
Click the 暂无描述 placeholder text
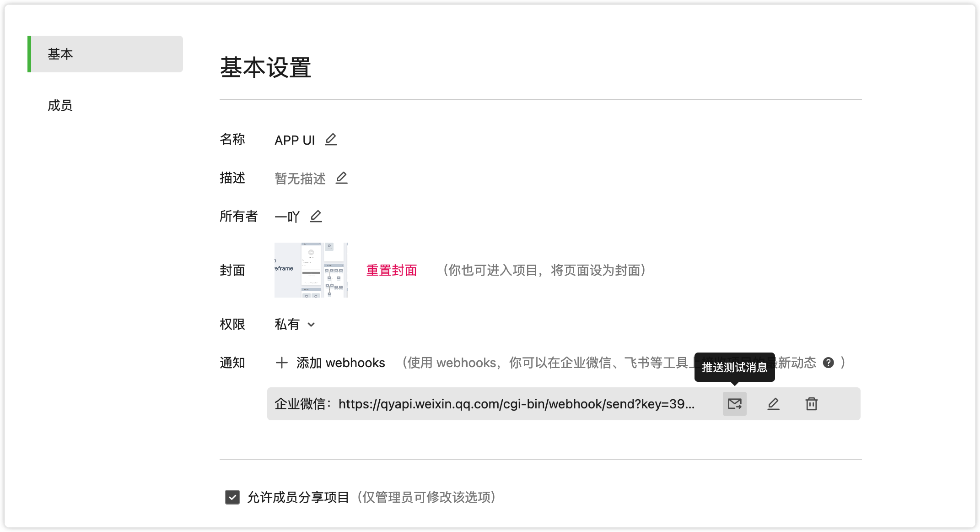click(x=300, y=178)
